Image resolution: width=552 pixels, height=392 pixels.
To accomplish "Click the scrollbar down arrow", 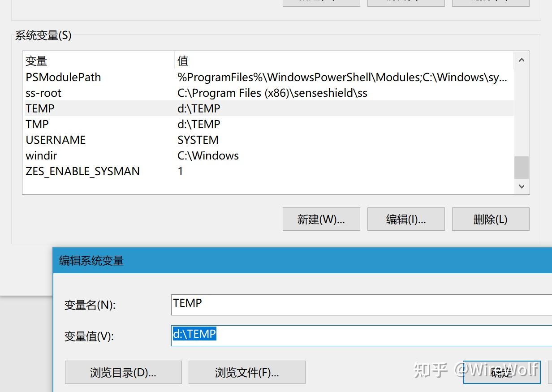I will (521, 186).
